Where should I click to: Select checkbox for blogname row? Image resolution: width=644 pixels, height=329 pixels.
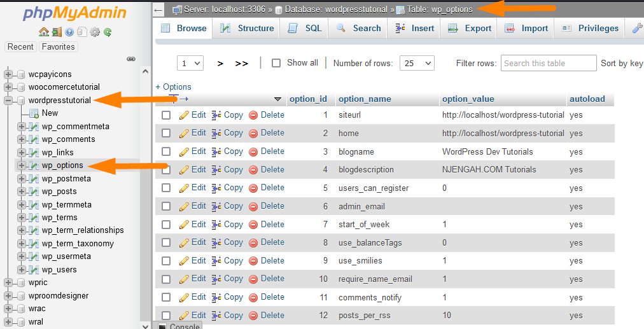[166, 151]
